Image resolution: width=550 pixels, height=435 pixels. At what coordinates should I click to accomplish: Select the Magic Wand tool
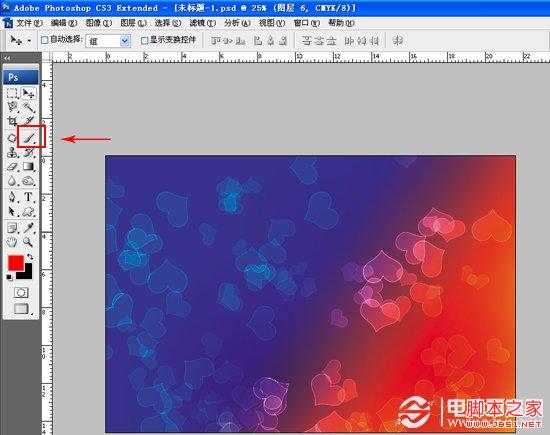click(x=28, y=107)
